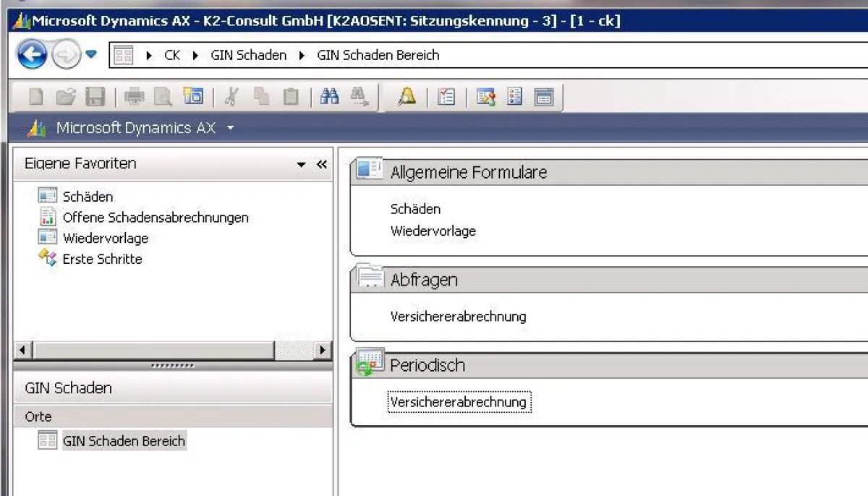Click CK in the address breadcrumb
This screenshot has height=496, width=868.
coord(172,55)
